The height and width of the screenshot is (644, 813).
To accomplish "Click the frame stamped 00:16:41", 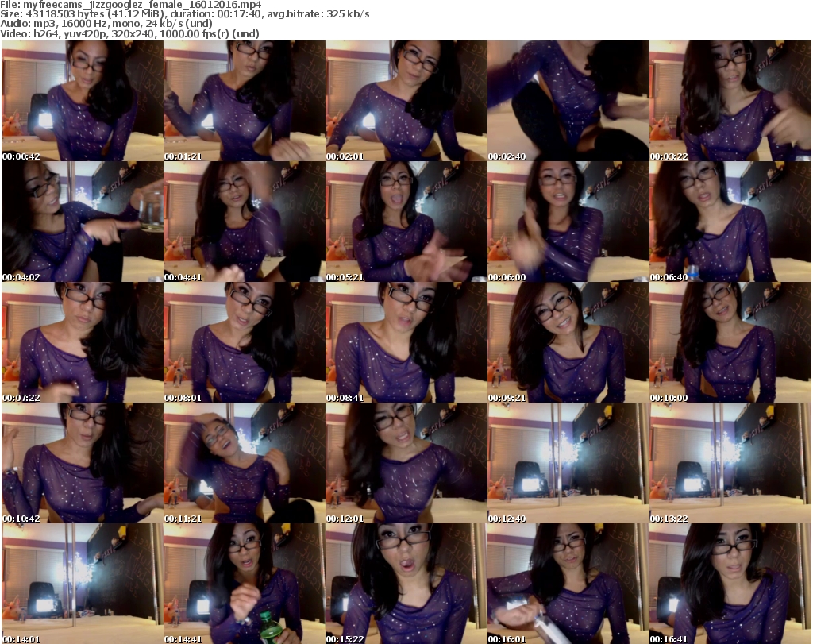I will click(730, 584).
